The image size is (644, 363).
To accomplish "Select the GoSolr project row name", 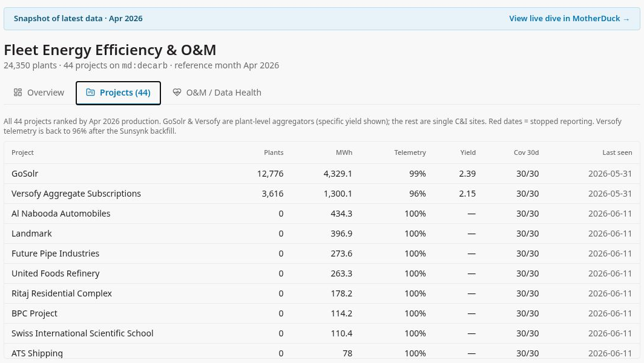I will pos(25,174).
